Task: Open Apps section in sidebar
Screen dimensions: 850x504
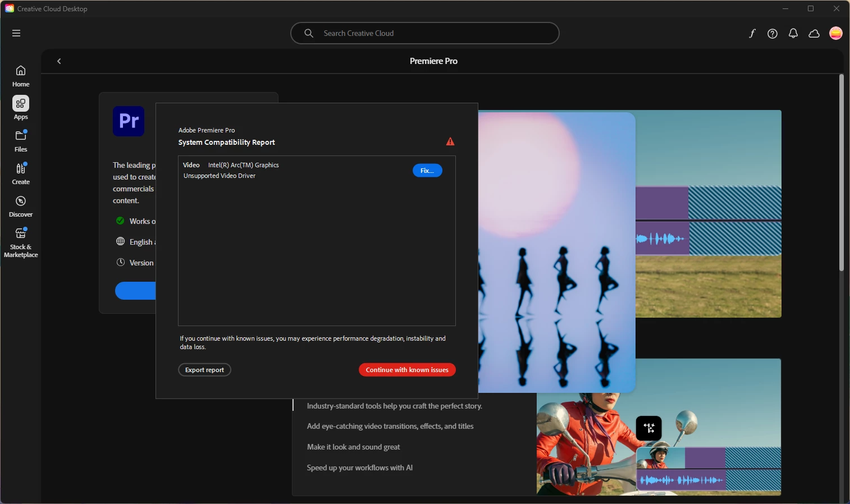Action: coord(21,108)
